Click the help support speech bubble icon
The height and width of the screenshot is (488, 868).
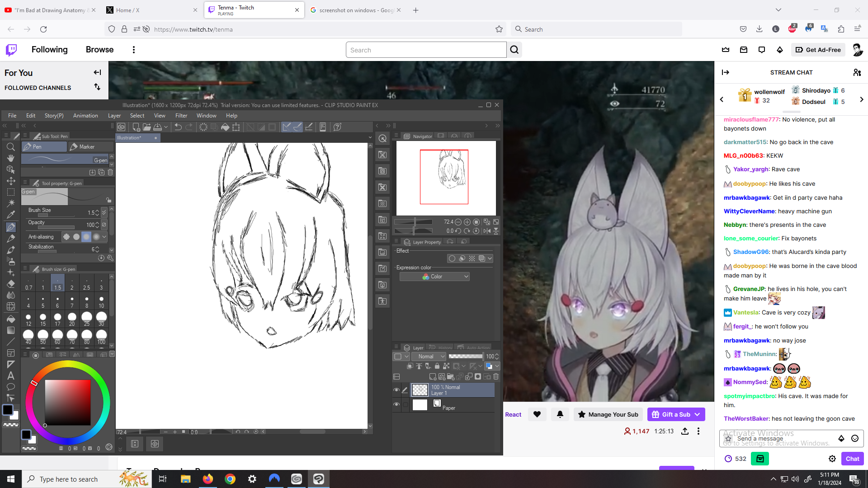[x=337, y=127]
